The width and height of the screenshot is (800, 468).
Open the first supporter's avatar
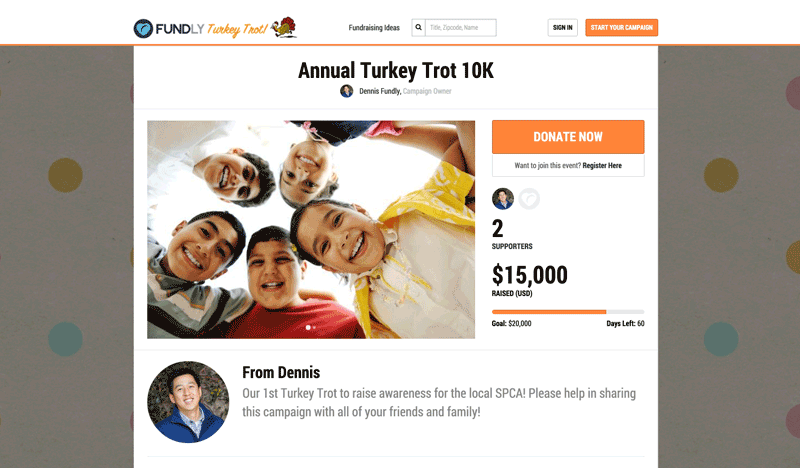tap(503, 199)
